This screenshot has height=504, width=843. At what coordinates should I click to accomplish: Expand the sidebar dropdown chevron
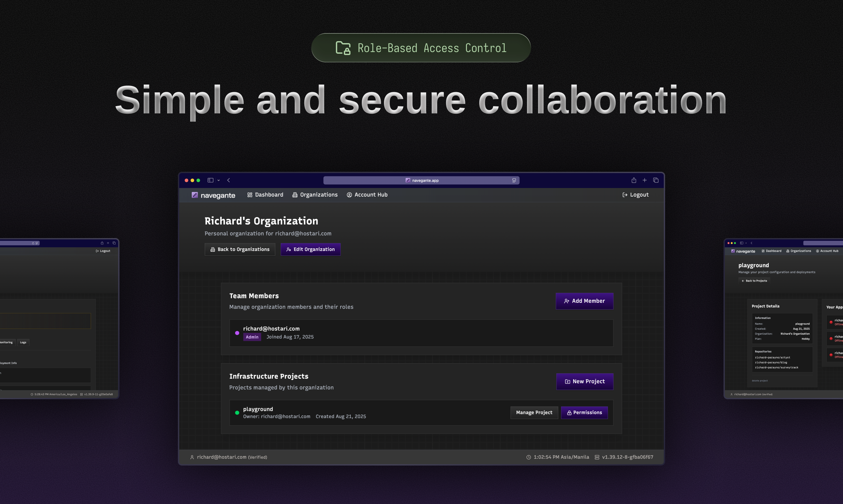(x=219, y=180)
